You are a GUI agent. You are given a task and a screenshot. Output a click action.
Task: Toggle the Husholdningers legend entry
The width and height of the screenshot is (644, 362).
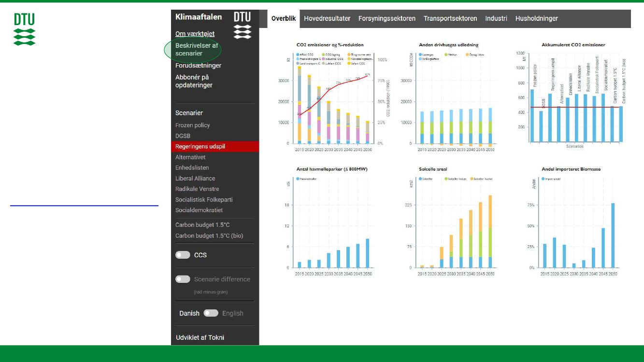(x=309, y=59)
